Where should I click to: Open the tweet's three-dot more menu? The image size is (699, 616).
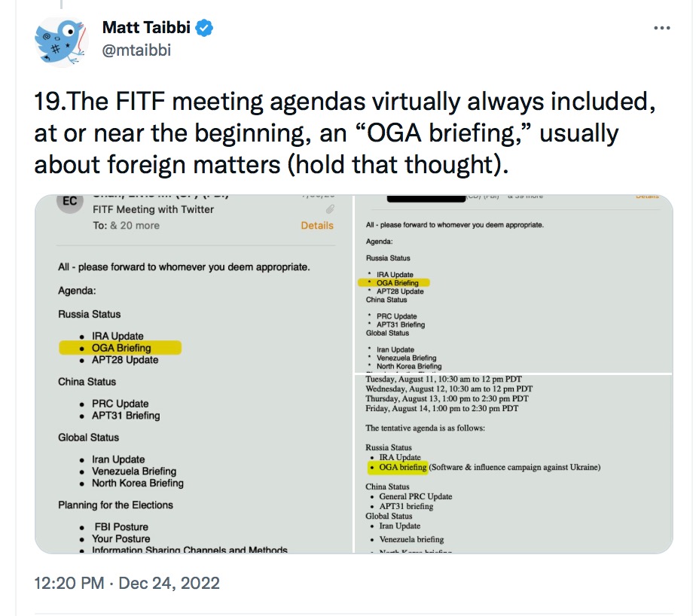coord(661,28)
